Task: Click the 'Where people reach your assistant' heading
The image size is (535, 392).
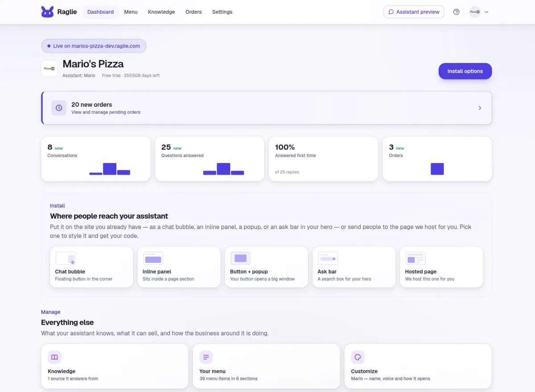Action: pos(109,216)
